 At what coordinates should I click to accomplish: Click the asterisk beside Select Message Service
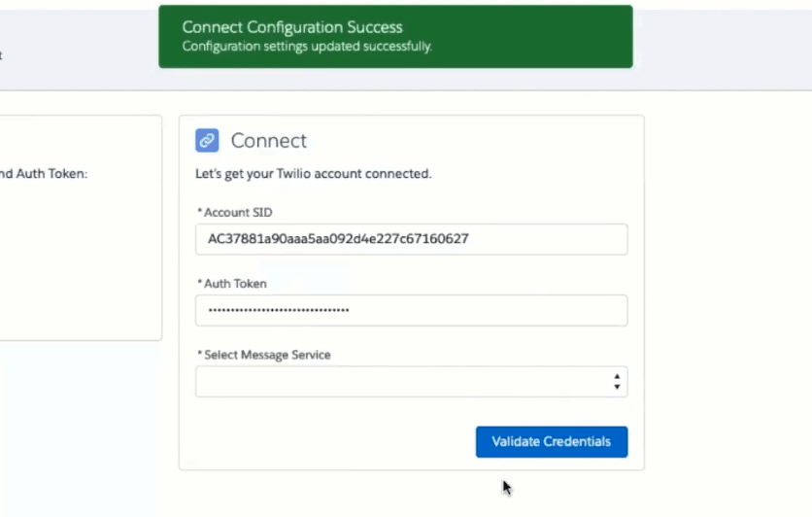click(x=199, y=355)
